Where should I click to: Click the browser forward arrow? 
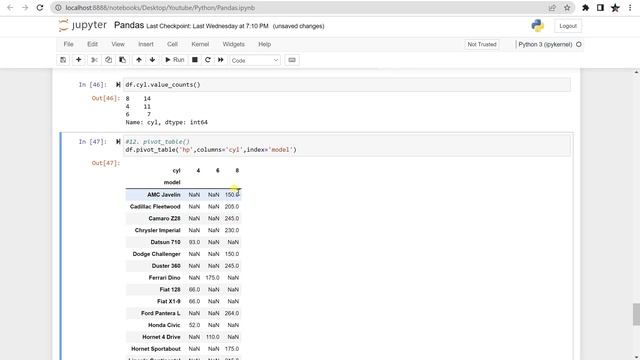[x=25, y=8]
